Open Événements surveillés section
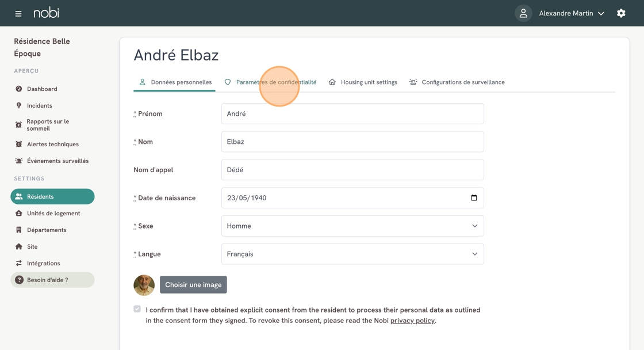The width and height of the screenshot is (644, 350). tap(57, 161)
